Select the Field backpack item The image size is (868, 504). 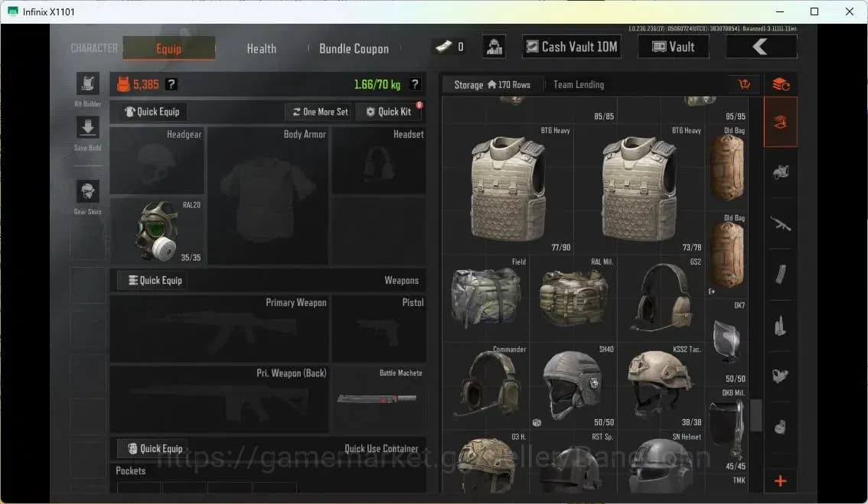[x=485, y=298]
